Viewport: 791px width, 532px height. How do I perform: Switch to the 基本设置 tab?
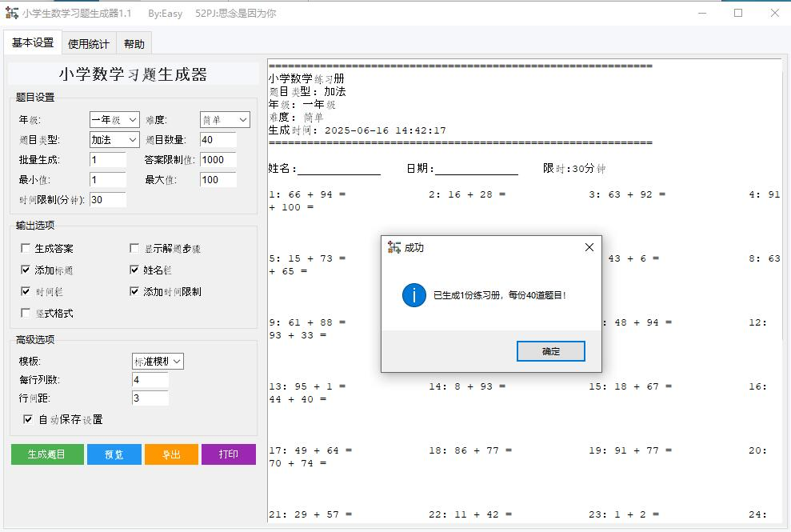[x=33, y=43]
